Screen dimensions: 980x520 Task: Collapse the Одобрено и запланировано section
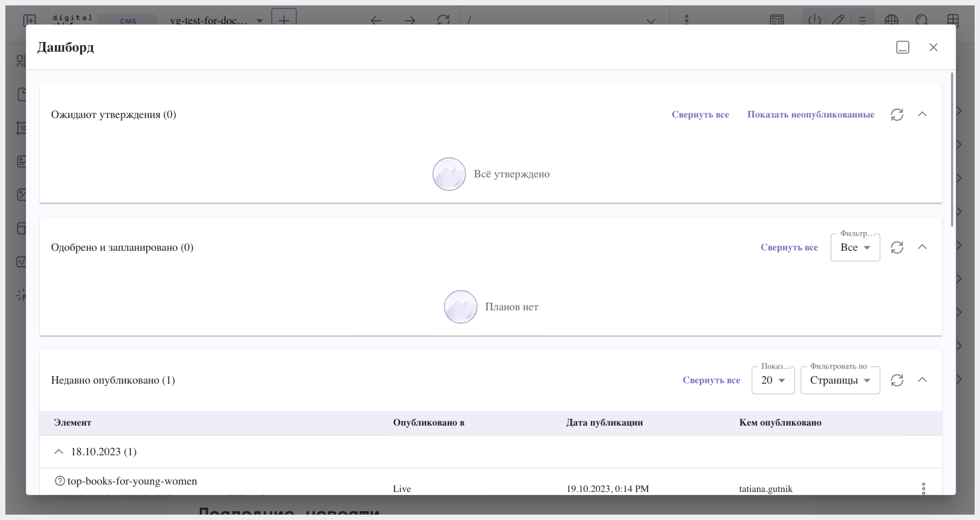922,247
